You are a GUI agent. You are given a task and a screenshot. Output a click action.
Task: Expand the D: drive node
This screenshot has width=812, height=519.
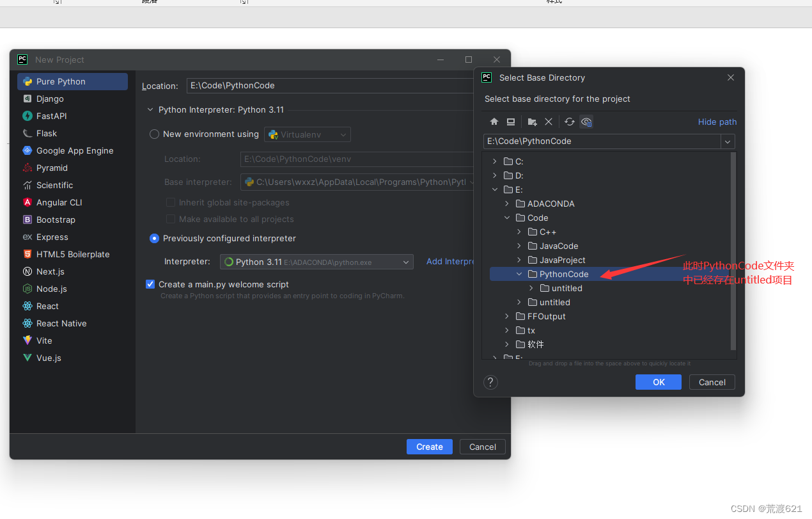(x=495, y=175)
